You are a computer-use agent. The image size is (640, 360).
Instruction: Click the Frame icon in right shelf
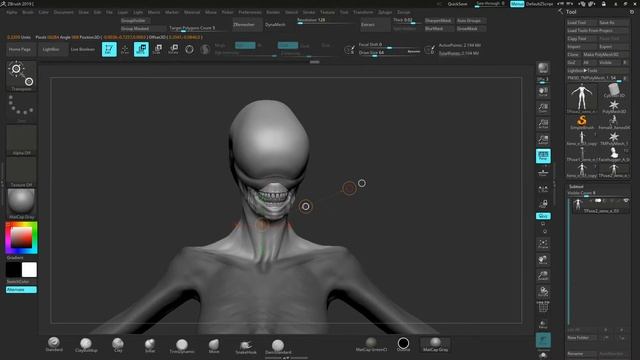(x=543, y=244)
